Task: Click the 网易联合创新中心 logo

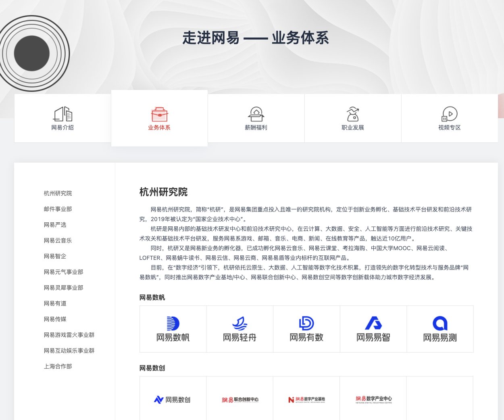Action: coord(240,399)
